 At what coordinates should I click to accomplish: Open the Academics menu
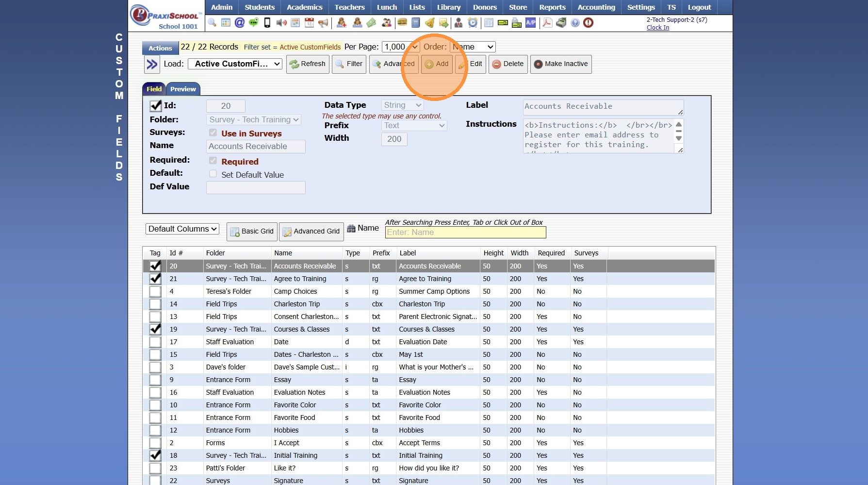click(x=304, y=7)
